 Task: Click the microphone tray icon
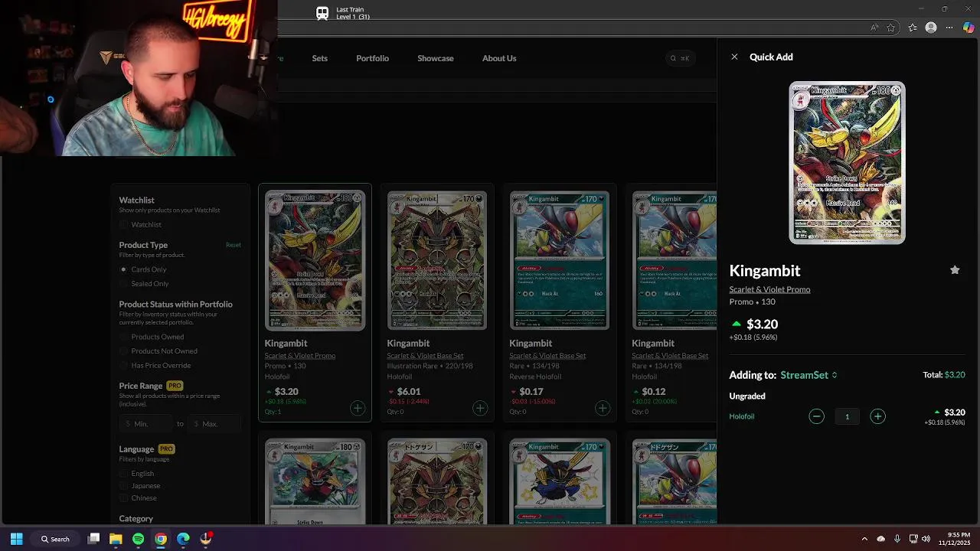tap(897, 539)
